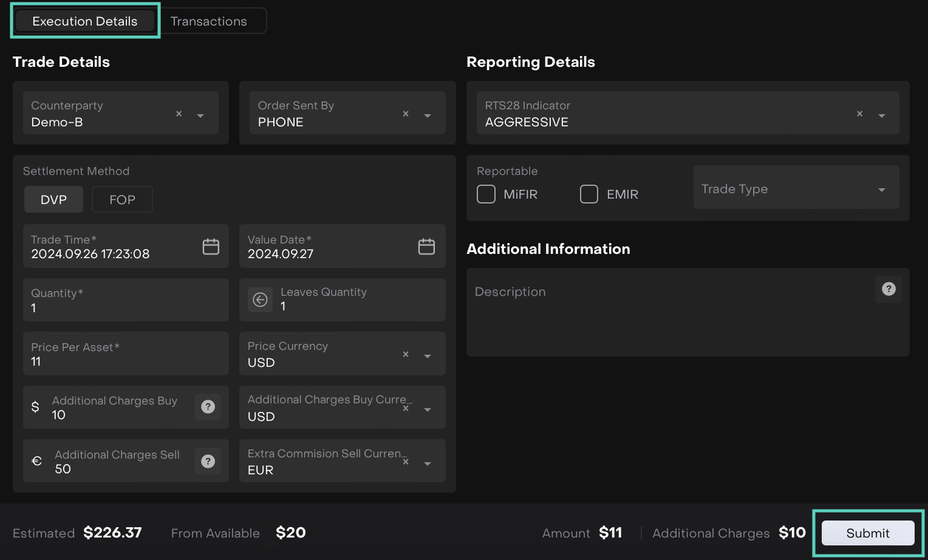Open the Trade Time calendar picker

(211, 247)
